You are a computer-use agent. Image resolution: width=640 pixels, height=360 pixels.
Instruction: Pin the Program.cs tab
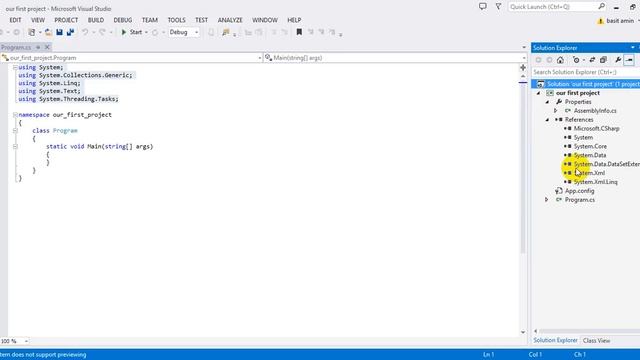tap(38, 47)
